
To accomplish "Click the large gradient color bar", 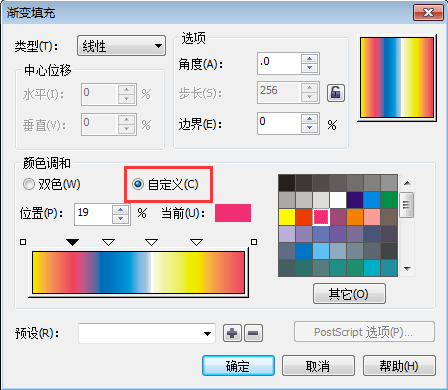I will coord(138,272).
